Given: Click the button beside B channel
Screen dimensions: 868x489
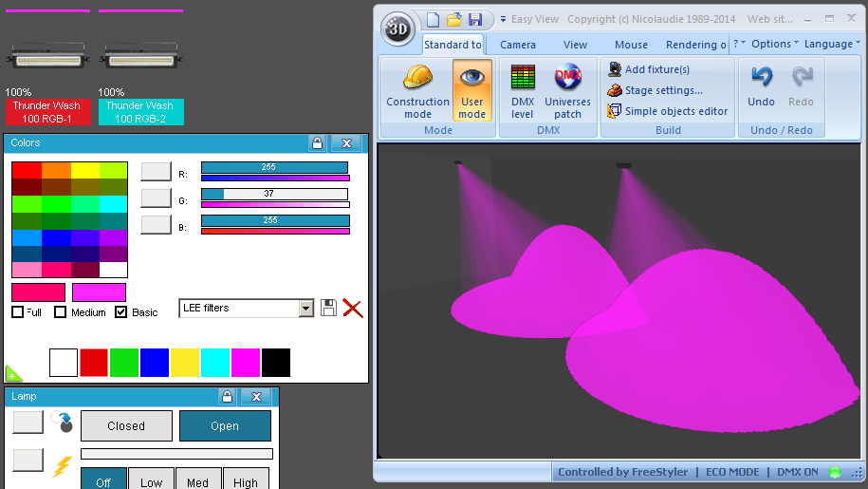Looking at the screenshot, I should (x=157, y=224).
